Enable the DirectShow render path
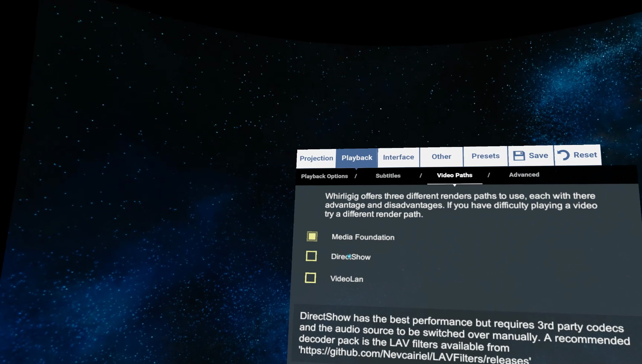 click(311, 256)
